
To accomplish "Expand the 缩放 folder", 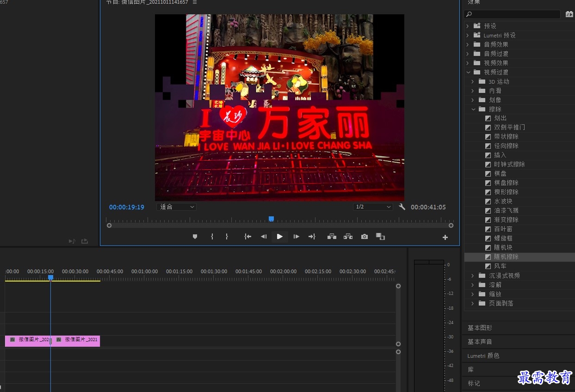I will click(473, 294).
